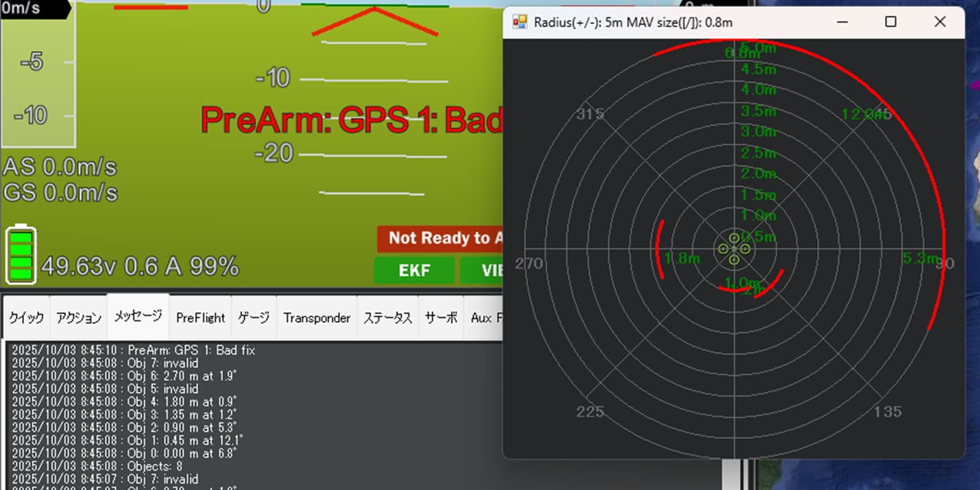This screenshot has width=980, height=490.
Task: Click the battery status icon in HUD
Action: pyautogui.click(x=21, y=254)
